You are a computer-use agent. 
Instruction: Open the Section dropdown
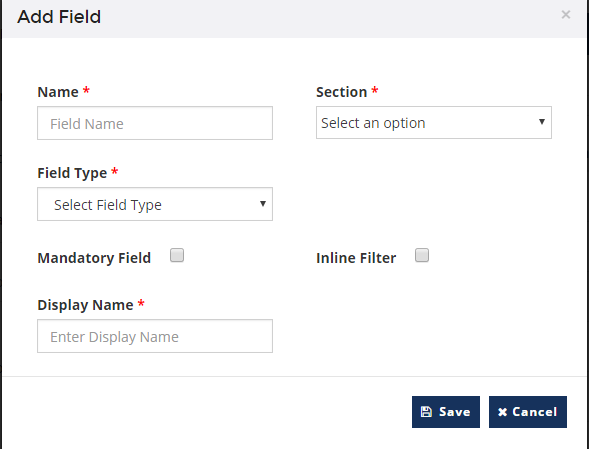pos(434,122)
